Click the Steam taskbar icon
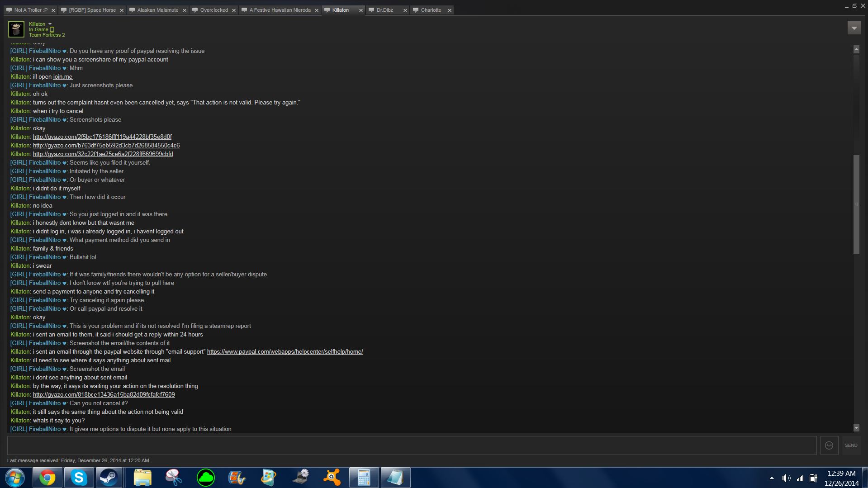Viewport: 868px width, 488px height. (x=109, y=478)
